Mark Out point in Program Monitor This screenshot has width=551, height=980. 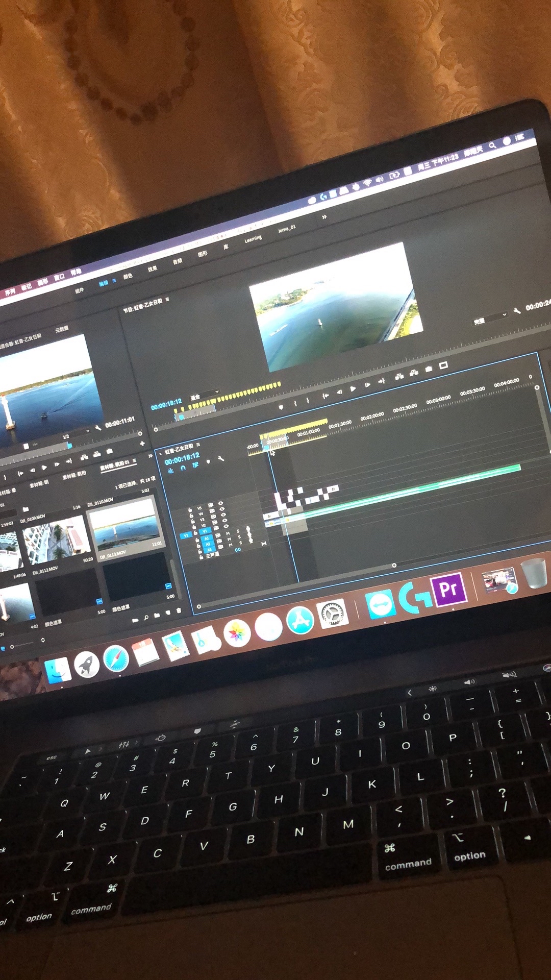[308, 400]
